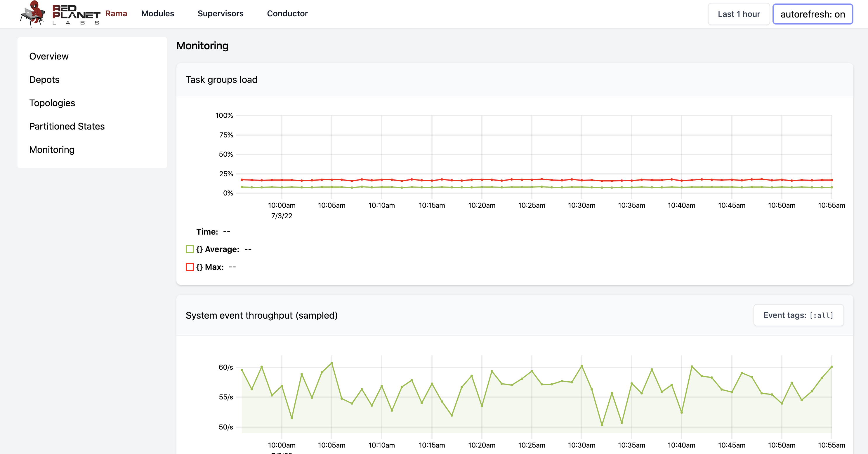This screenshot has width=868, height=454.
Task: Click the 60/s axis label in throughput chart
Action: (x=226, y=367)
